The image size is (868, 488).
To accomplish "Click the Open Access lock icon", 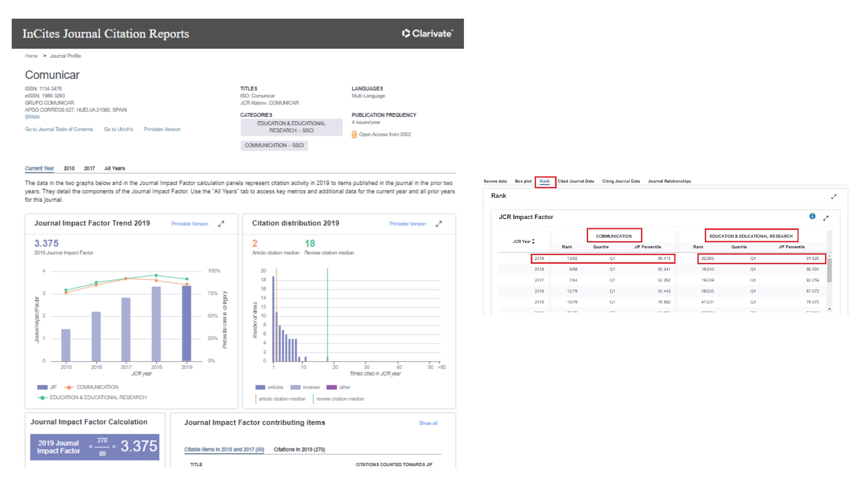I will tap(354, 135).
